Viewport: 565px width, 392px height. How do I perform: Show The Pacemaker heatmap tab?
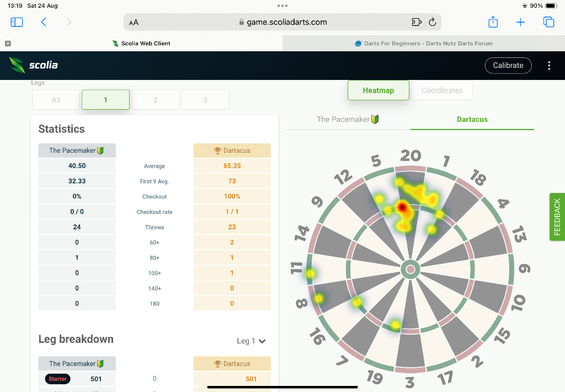tap(348, 119)
